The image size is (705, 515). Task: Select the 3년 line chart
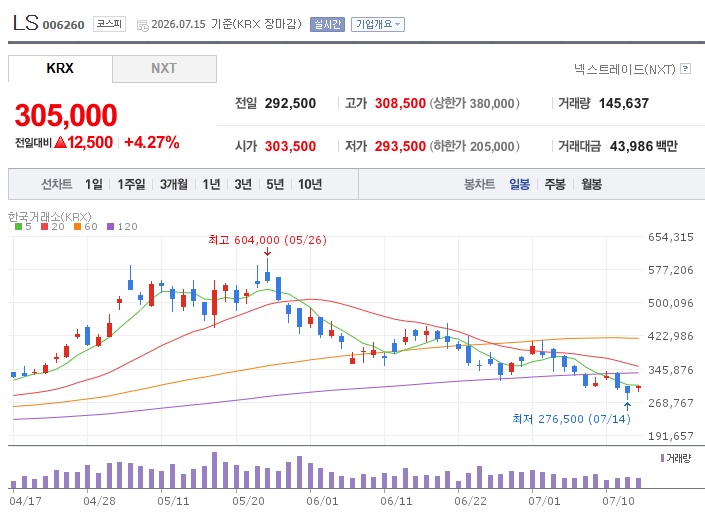click(x=243, y=184)
